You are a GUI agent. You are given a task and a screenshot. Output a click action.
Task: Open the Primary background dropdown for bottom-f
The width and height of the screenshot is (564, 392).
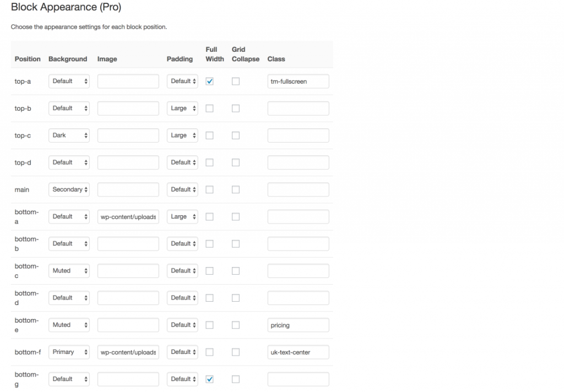(x=69, y=352)
